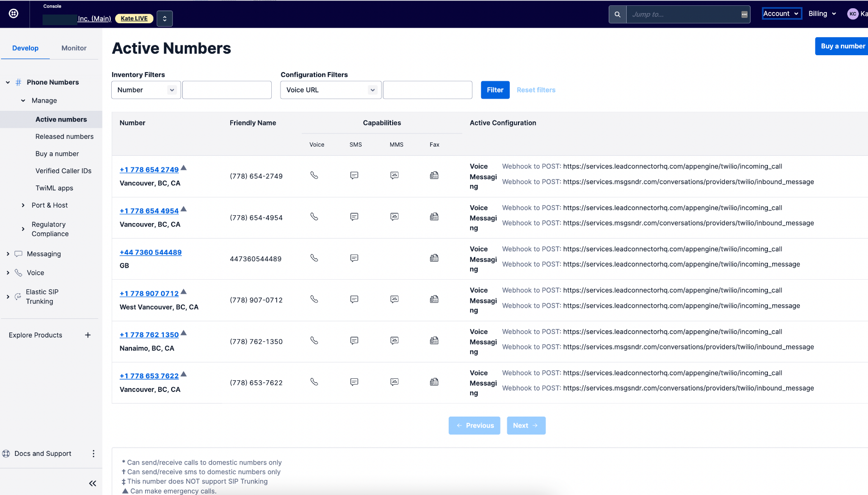The height and width of the screenshot is (495, 868).
Task: Click the Next page button
Action: tap(526, 426)
